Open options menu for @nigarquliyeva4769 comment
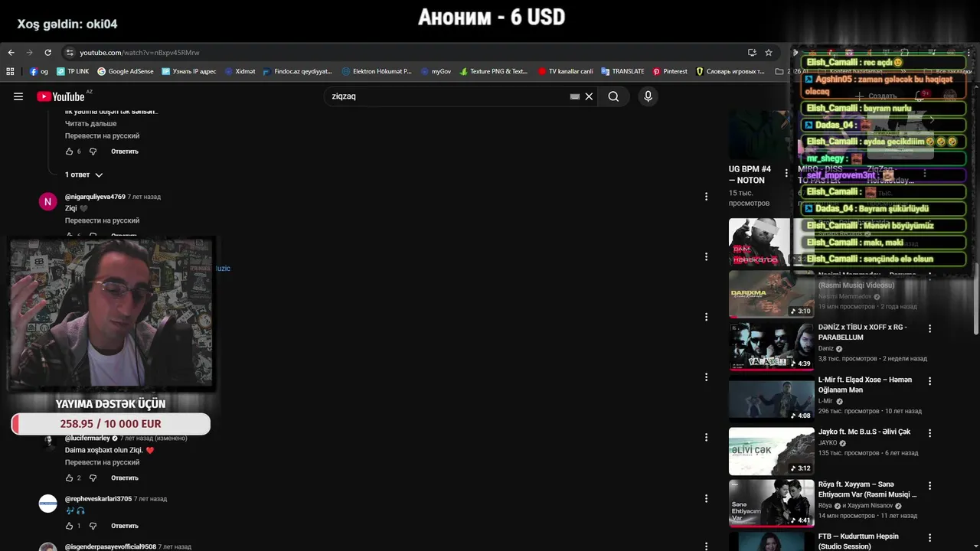Image resolution: width=980 pixels, height=551 pixels. [x=706, y=197]
